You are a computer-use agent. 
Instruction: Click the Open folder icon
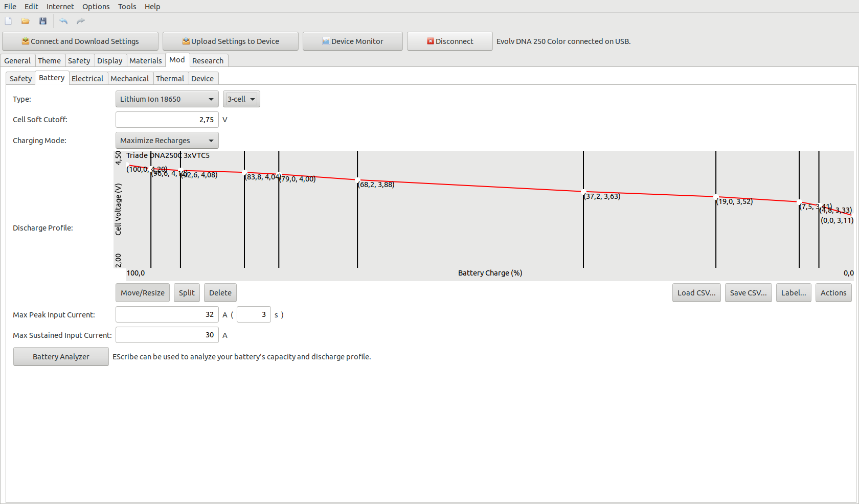point(25,21)
